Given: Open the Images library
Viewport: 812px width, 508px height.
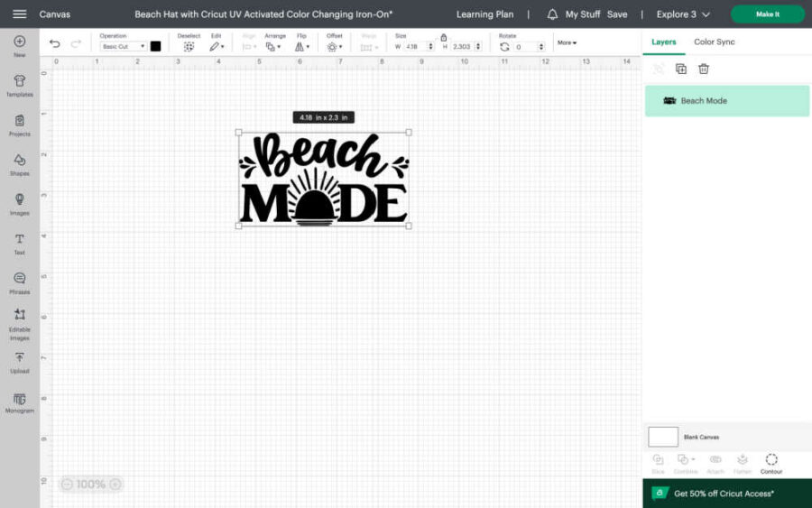Looking at the screenshot, I should click(19, 203).
